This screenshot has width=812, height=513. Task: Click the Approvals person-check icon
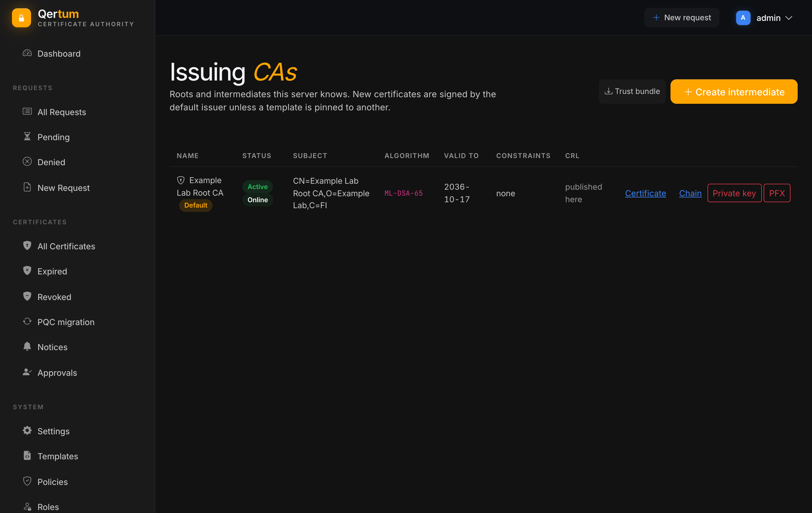(x=27, y=372)
